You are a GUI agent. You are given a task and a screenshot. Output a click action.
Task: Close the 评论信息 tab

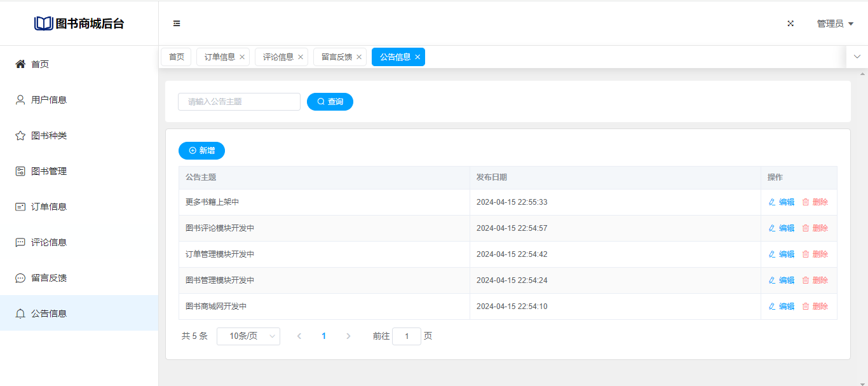(x=301, y=57)
